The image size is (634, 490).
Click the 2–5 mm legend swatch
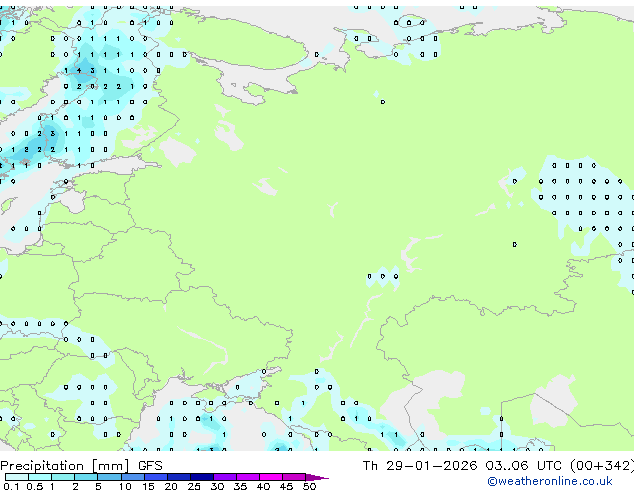point(86,477)
